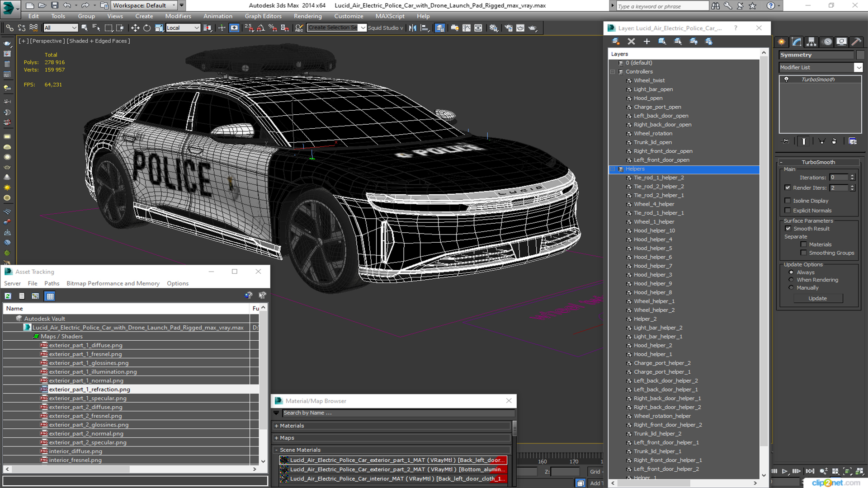Viewport: 868px width, 488px height.
Task: Open the Paths menu in Asset Tracking
Action: 52,283
